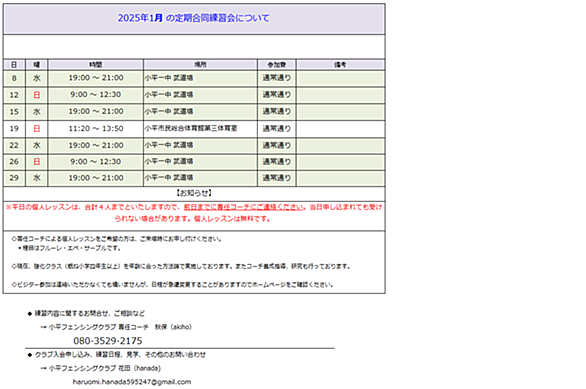Screen dimensions: 586x389
Task: Click the "【お知らせ】" heading
Action: point(194,193)
